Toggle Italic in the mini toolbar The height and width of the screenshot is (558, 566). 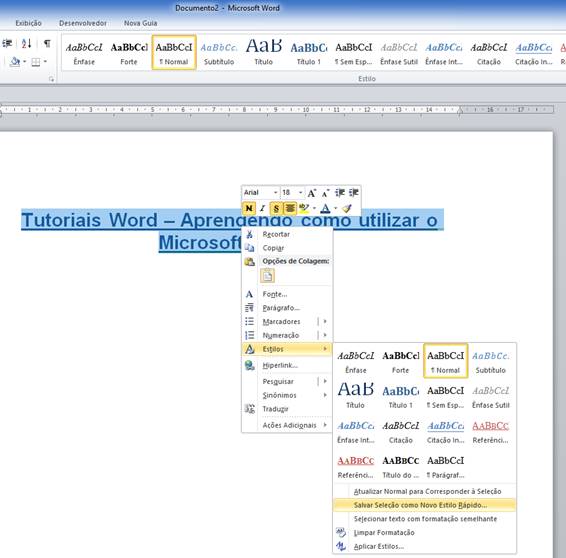(x=262, y=208)
